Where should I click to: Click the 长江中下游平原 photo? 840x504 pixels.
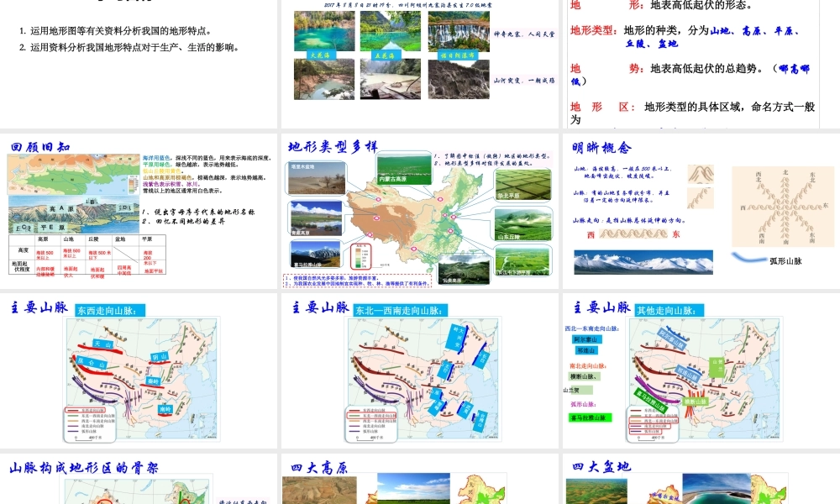(x=522, y=261)
